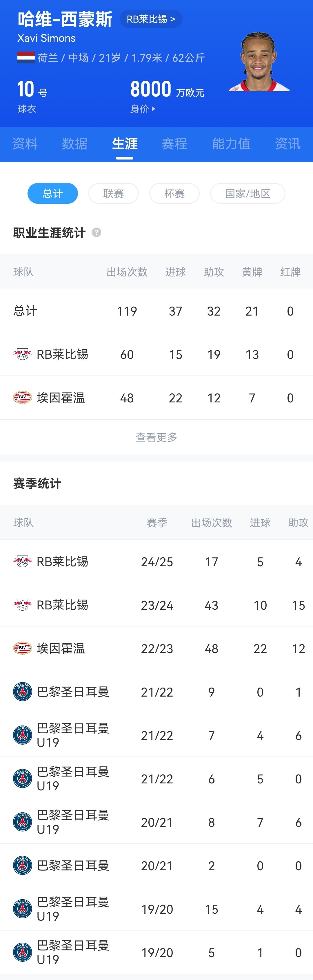Select the 联赛 filter pill
The width and height of the screenshot is (313, 980).
pyautogui.click(x=114, y=193)
